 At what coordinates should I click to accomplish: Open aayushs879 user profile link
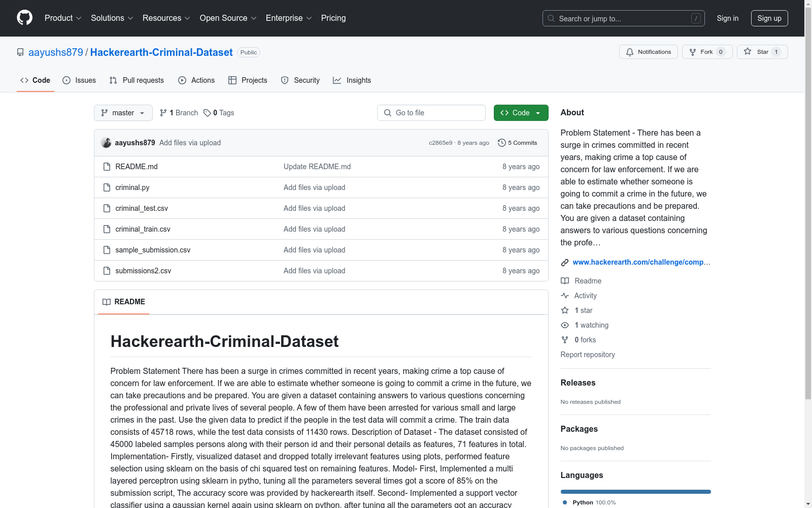click(56, 52)
